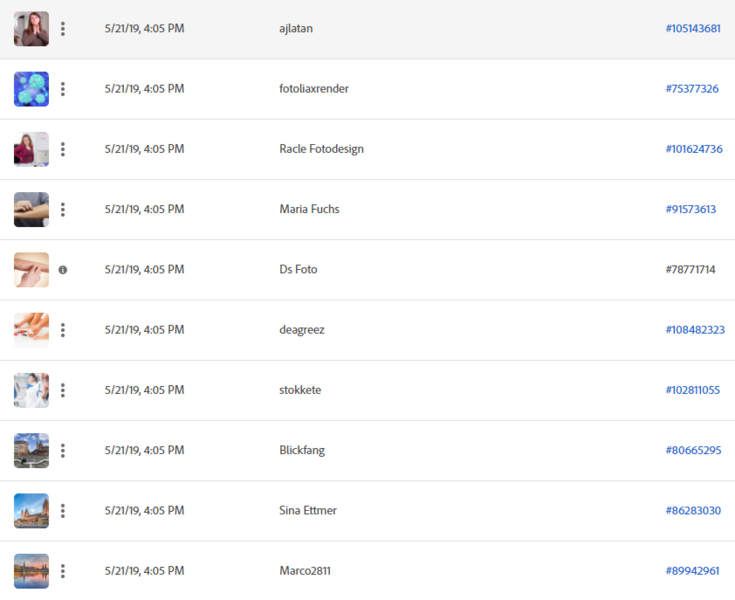
Task: Open more options for stokkete row
Action: tap(63, 390)
